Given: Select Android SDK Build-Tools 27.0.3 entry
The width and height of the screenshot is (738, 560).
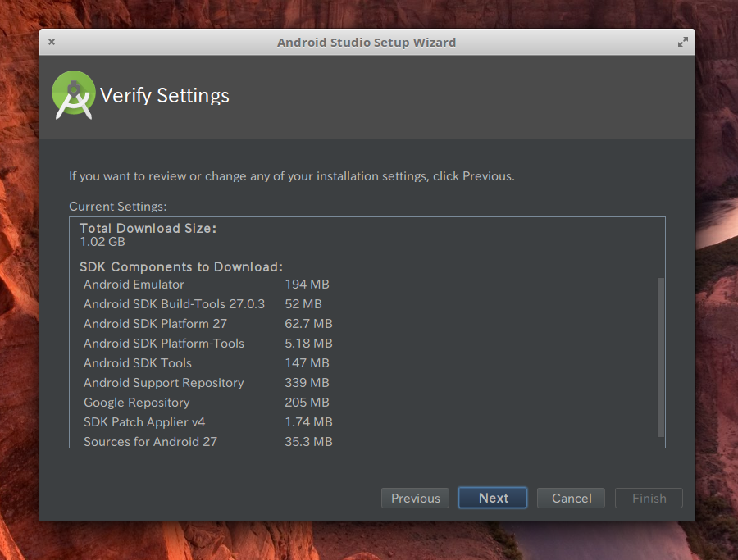Looking at the screenshot, I should [174, 304].
